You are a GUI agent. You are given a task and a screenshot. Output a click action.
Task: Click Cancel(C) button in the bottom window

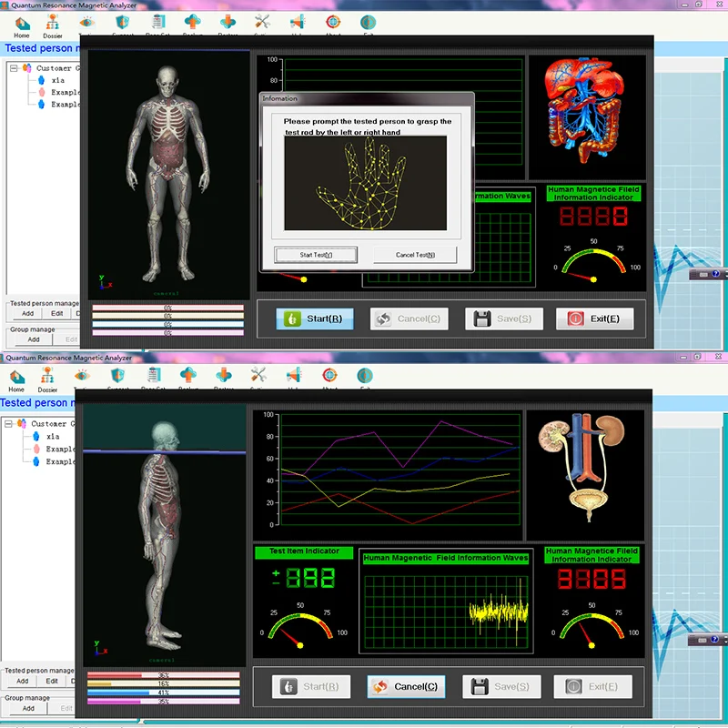coord(406,687)
